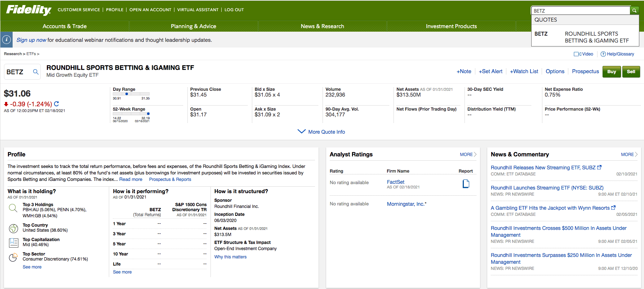Open the FactSet report document icon

466,184
